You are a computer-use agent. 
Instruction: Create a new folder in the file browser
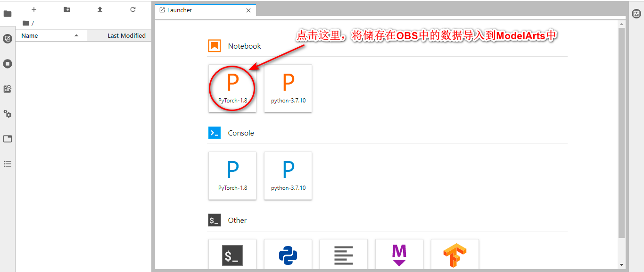(66, 9)
